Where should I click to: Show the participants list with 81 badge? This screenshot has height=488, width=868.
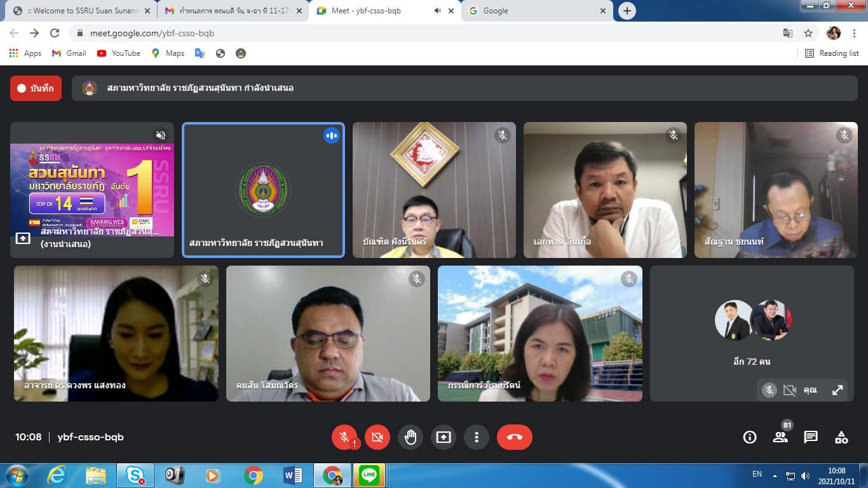click(780, 437)
